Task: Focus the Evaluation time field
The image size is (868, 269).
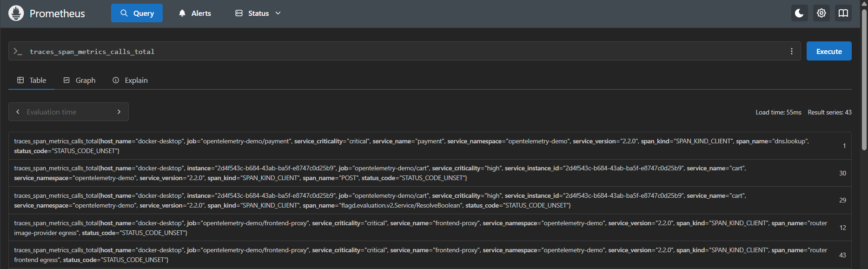Action: click(68, 112)
